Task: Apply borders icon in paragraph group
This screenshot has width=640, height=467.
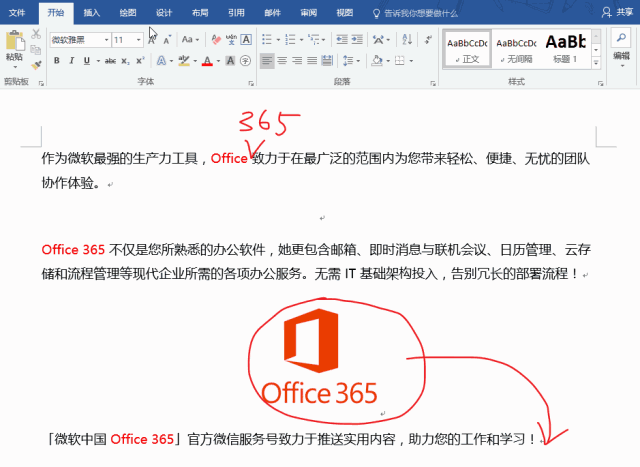Action: (x=400, y=61)
